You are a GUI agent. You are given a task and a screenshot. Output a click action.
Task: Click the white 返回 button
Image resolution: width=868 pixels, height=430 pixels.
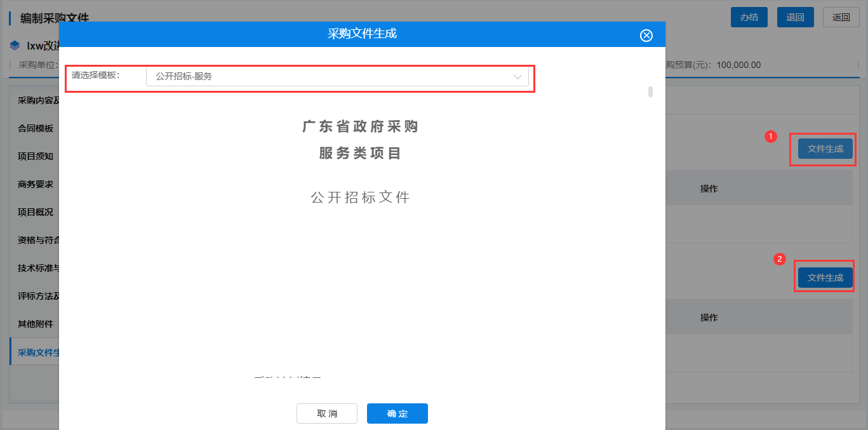pyautogui.click(x=841, y=17)
